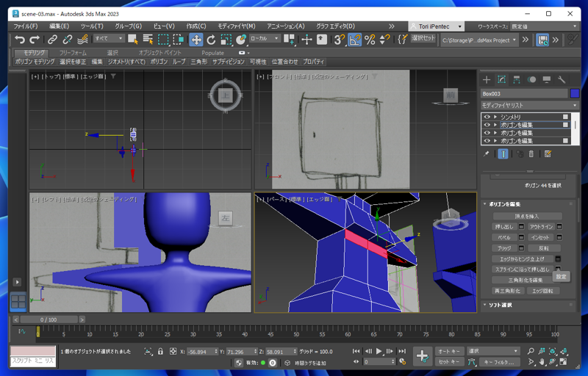Click frame 50 on the timeline
The width and height of the screenshot is (588, 376).
296,333
